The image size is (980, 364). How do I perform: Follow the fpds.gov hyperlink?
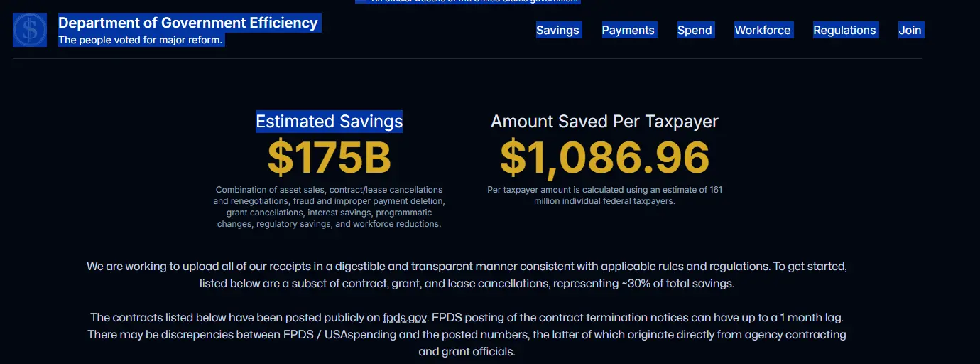point(405,318)
